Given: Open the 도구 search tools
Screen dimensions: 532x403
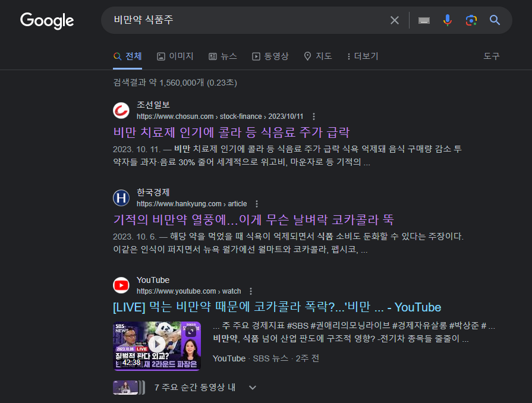Looking at the screenshot, I should coord(492,56).
